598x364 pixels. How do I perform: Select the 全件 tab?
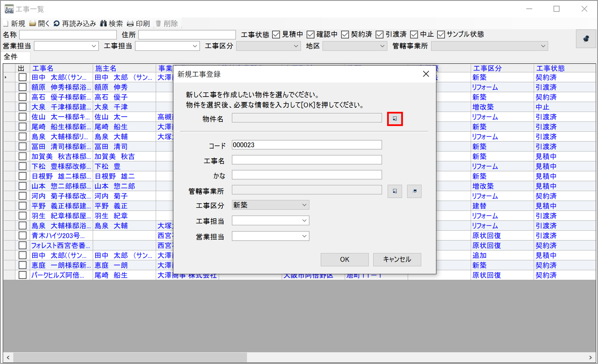[11, 57]
